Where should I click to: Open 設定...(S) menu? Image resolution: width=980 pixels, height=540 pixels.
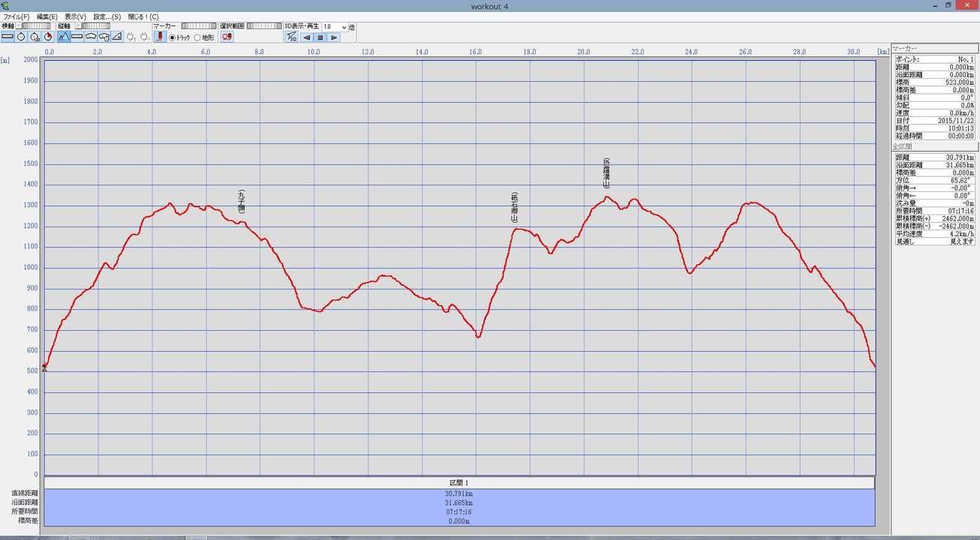[x=107, y=16]
